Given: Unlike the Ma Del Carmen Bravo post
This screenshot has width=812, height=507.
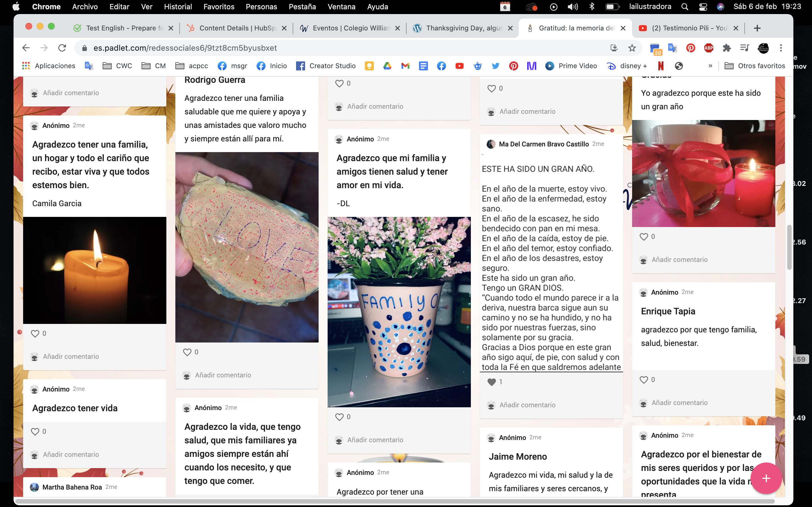Looking at the screenshot, I should [491, 382].
